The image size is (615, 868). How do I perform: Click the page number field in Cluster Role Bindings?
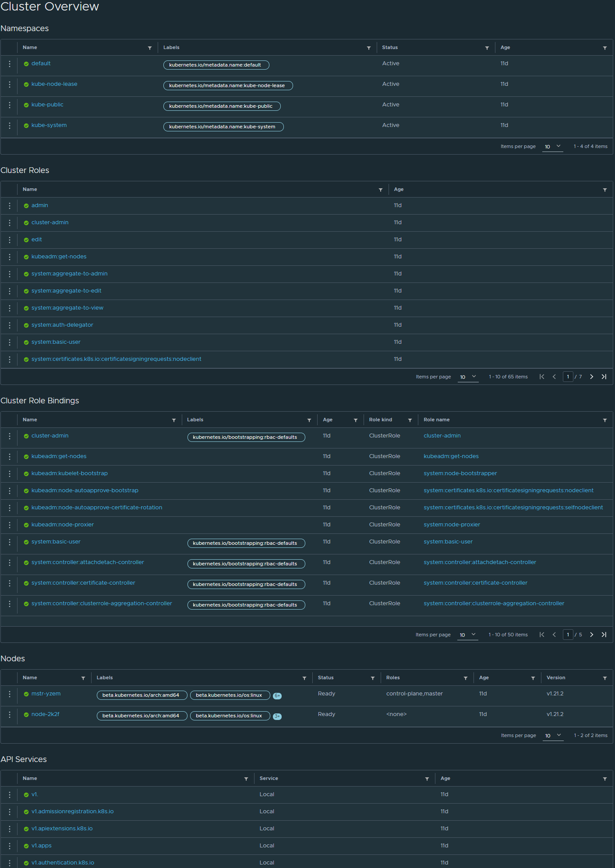[x=568, y=635]
